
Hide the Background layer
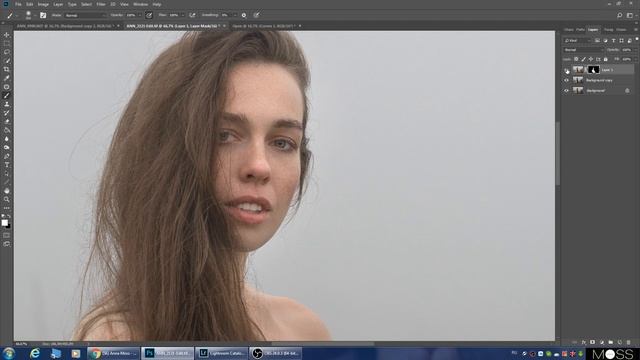click(x=566, y=91)
